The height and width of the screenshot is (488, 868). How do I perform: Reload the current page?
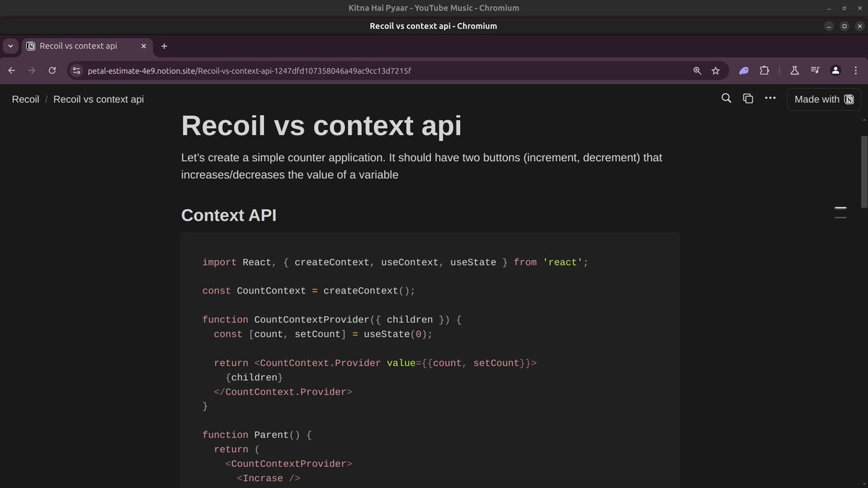point(52,70)
